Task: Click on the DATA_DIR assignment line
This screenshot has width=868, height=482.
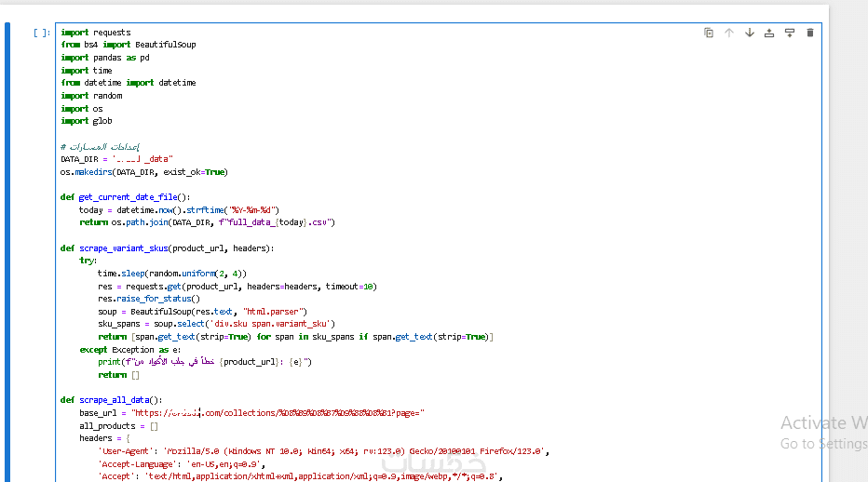Action: pyautogui.click(x=116, y=159)
